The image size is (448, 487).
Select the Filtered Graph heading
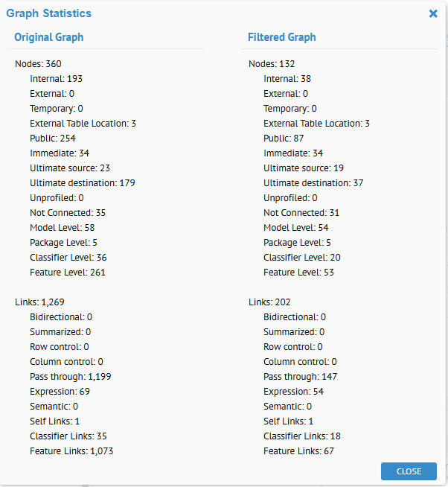(282, 37)
